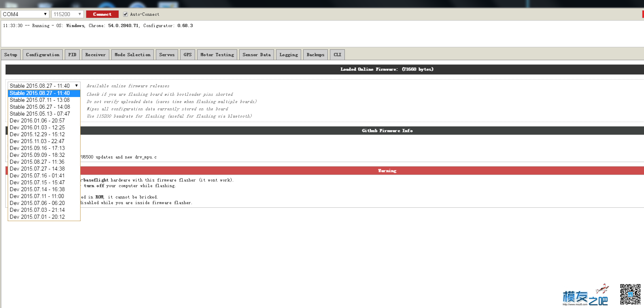644x308 pixels.
Task: Click the Loaded Online Firmware status bar
Action: (x=325, y=69)
